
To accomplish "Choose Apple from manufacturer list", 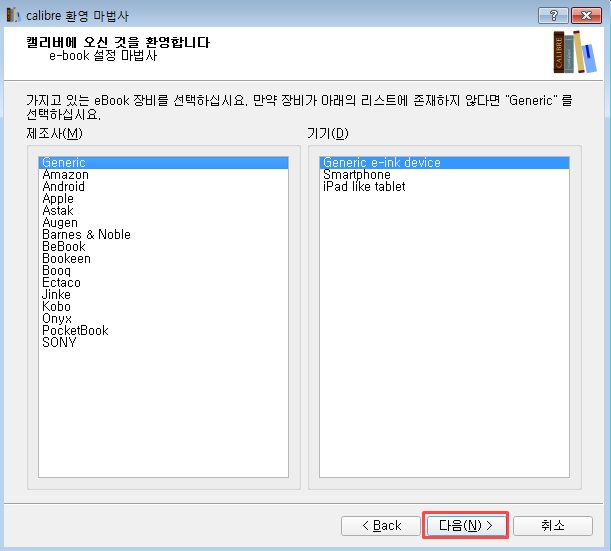I will click(x=163, y=199).
